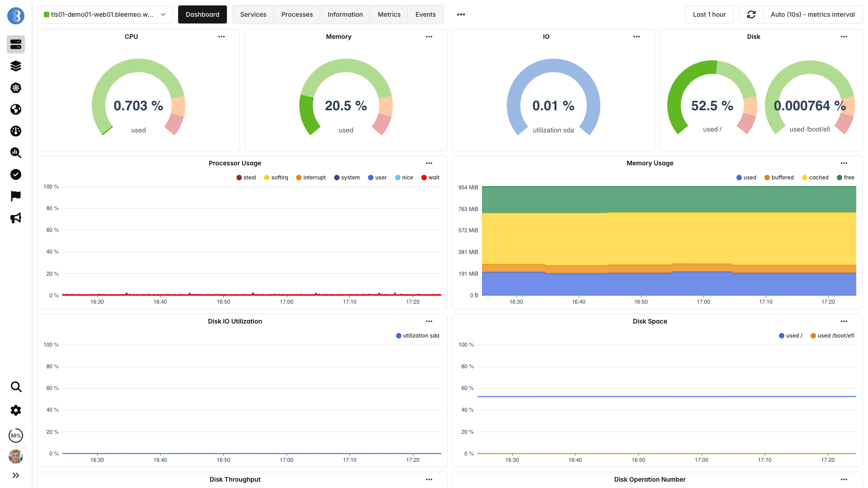Open the checkmark status icon in sidebar

coord(16,174)
